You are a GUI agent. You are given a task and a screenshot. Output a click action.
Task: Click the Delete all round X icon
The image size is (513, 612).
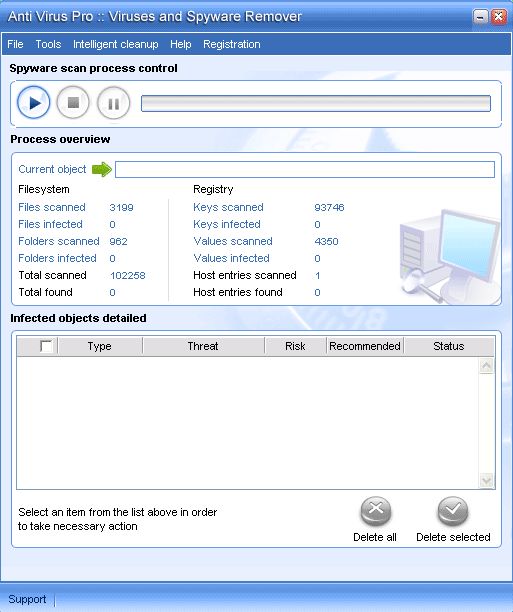(x=376, y=511)
